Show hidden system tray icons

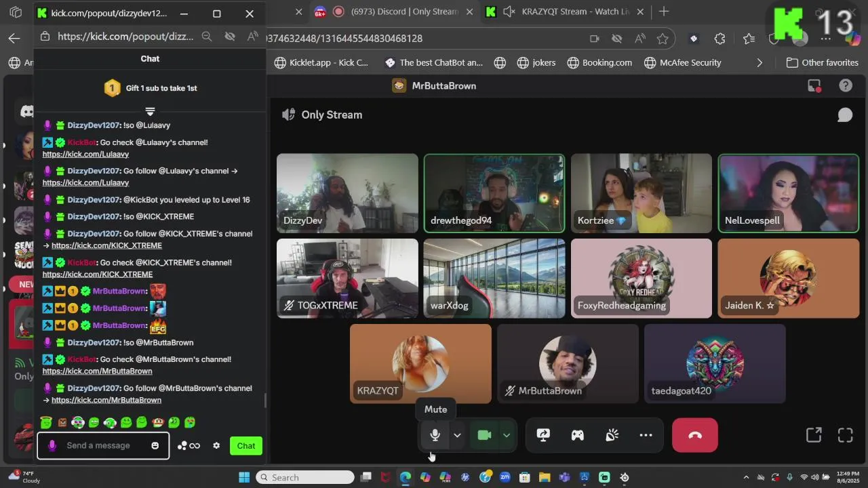[x=746, y=477]
